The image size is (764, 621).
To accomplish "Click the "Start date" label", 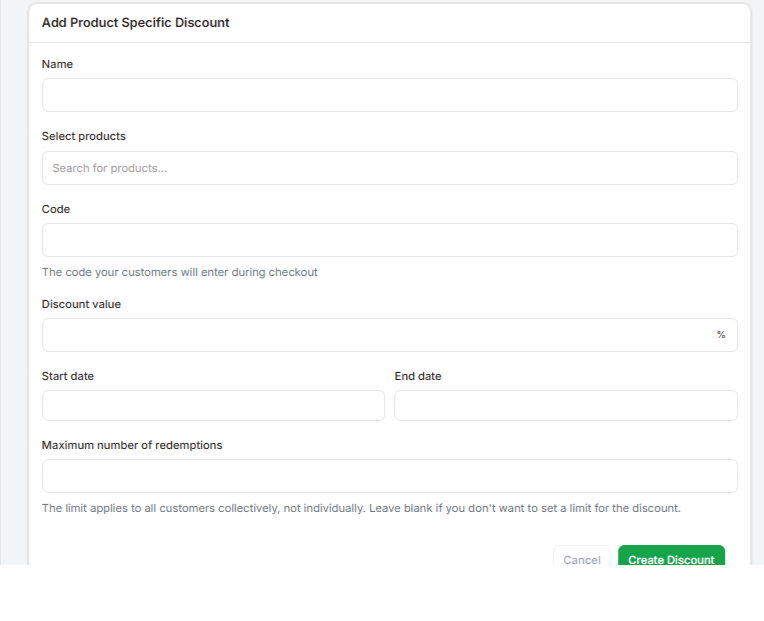I will (x=68, y=376).
